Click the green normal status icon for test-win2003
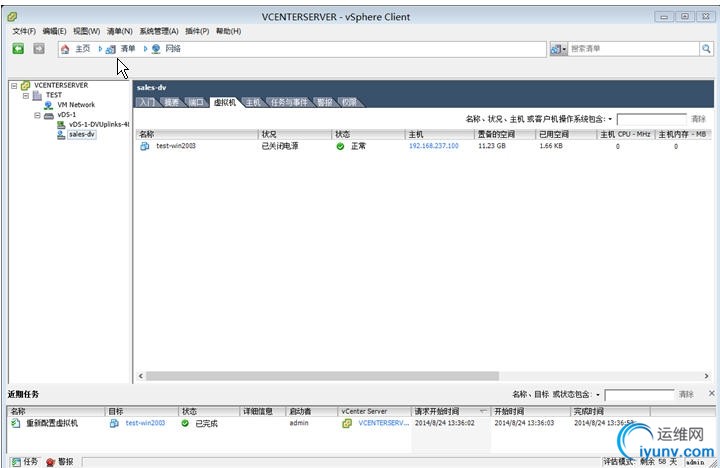720x468 pixels. 340,147
